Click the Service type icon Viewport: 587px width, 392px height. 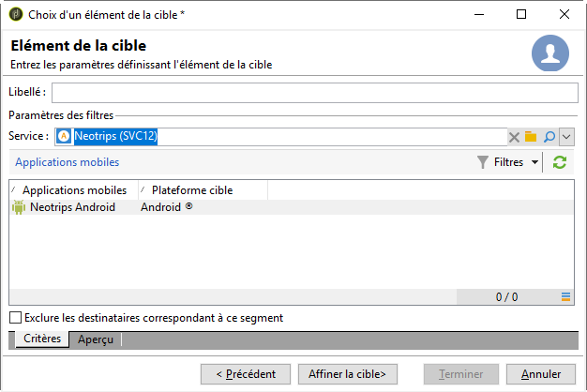click(64, 136)
